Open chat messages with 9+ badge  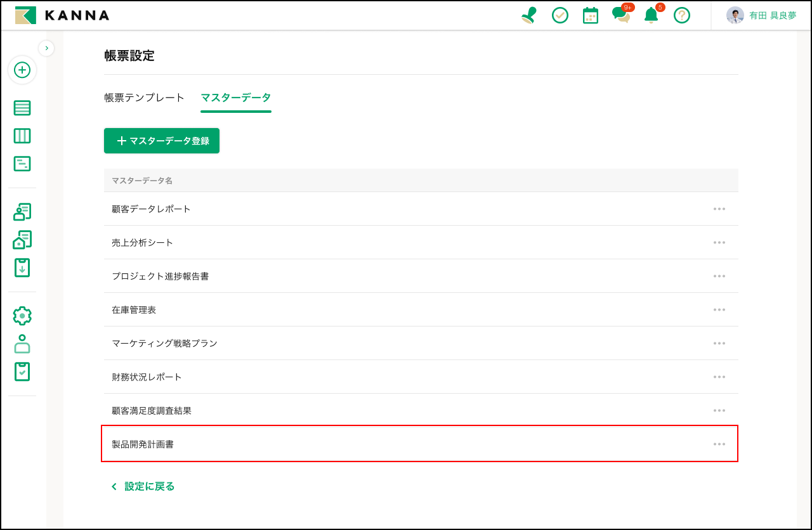[621, 15]
